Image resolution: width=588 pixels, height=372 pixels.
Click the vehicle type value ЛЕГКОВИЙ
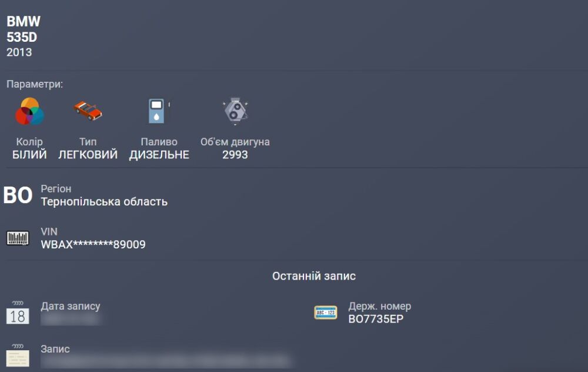[x=88, y=155]
